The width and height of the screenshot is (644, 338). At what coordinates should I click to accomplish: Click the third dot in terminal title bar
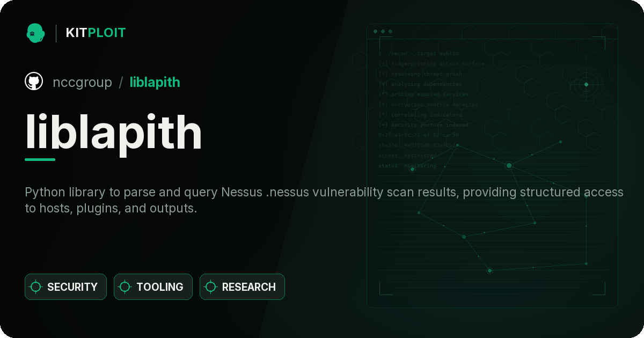pos(390,32)
